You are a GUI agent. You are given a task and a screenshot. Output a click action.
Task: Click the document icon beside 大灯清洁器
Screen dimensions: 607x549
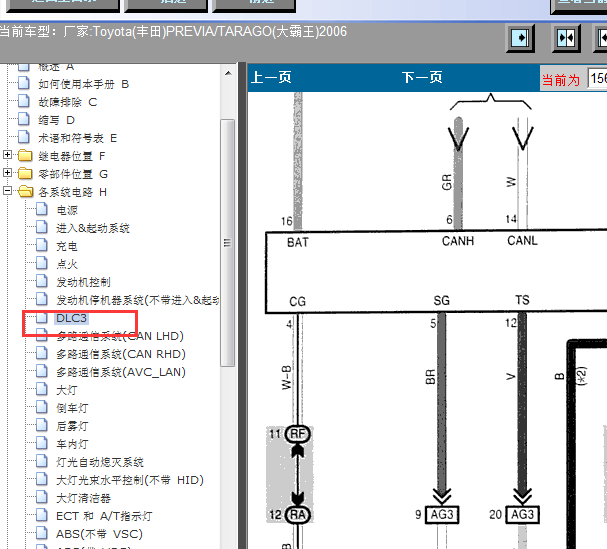tap(42, 498)
